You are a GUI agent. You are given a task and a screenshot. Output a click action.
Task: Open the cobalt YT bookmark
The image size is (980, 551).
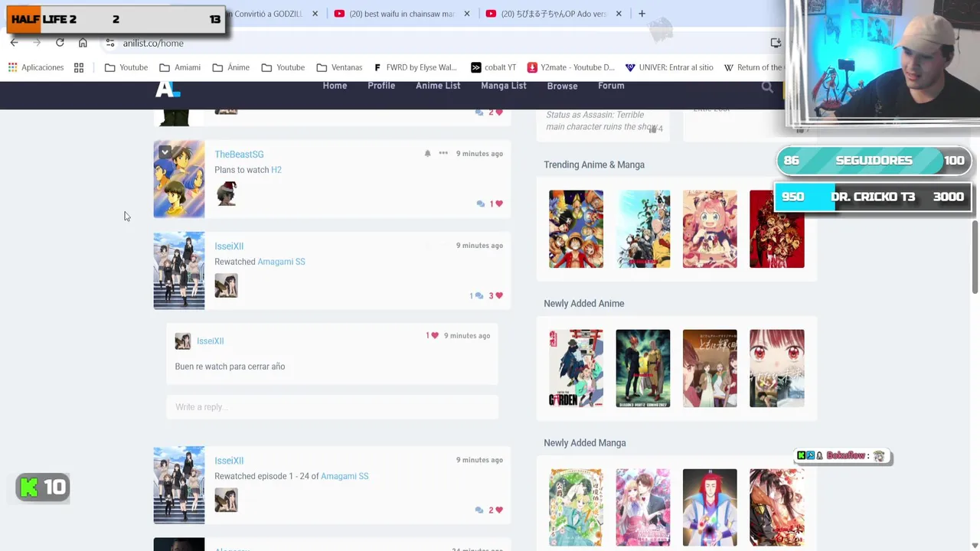coord(493,67)
